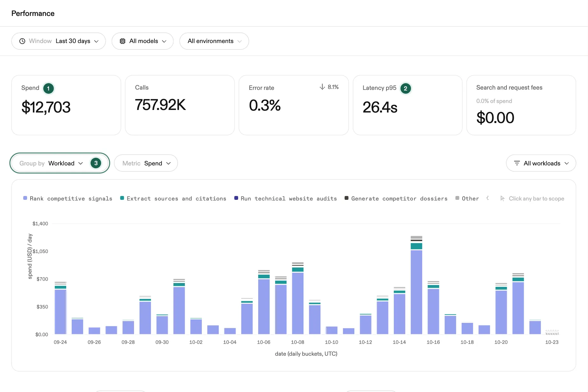Click the tallest chart bar near 10-15
Viewport: 588px width, 392px height.
(416, 285)
